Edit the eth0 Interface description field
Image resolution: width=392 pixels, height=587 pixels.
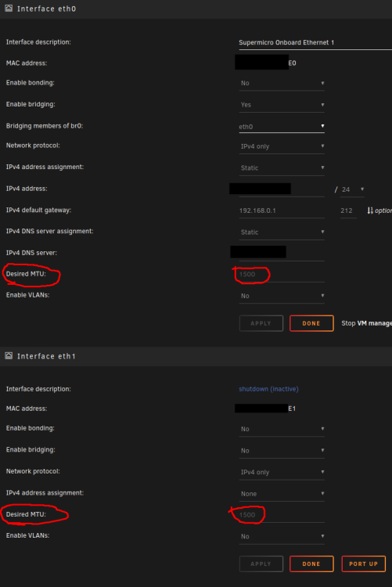pos(315,42)
